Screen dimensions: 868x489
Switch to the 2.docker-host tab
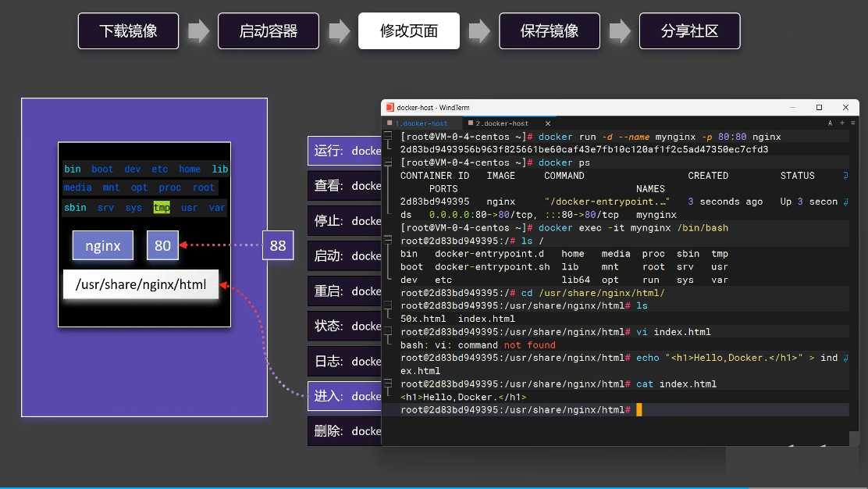(503, 123)
